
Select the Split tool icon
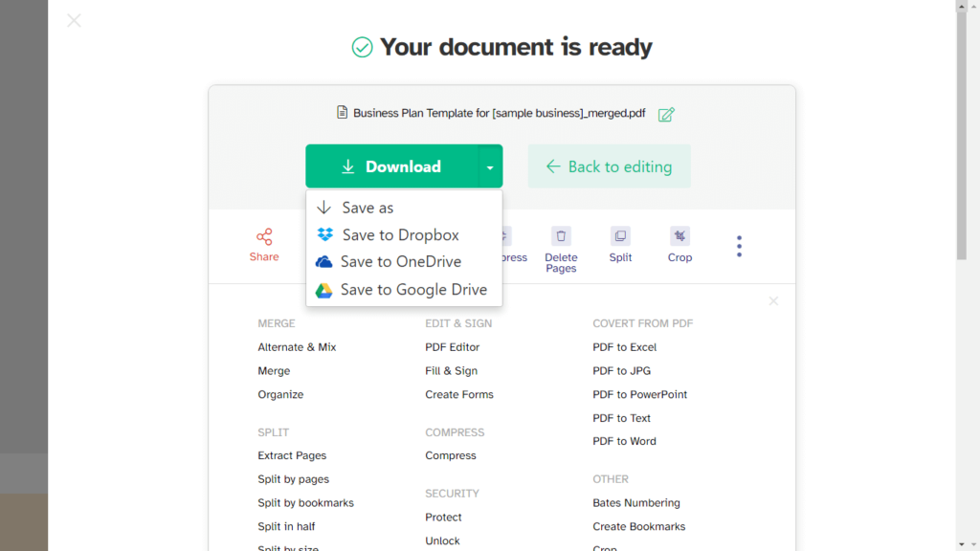point(620,236)
